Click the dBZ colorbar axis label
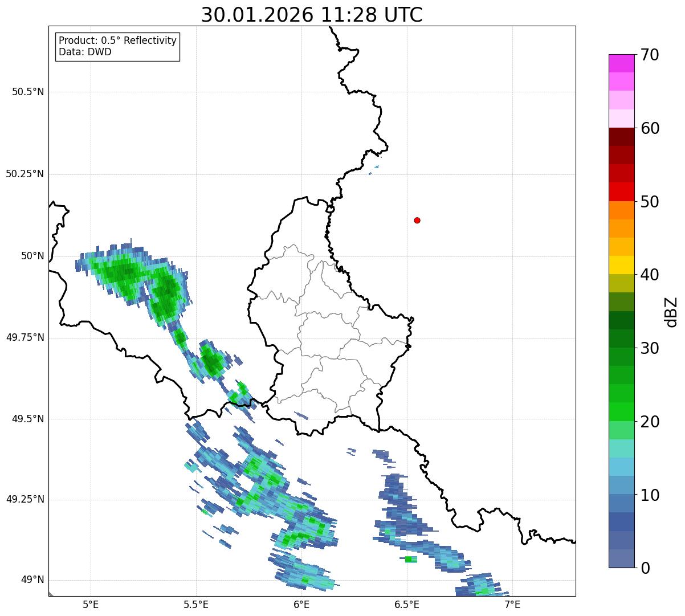The image size is (685, 616). pos(671,312)
